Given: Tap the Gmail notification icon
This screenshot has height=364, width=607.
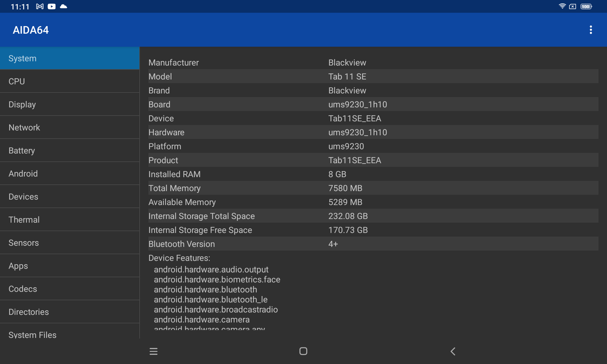Looking at the screenshot, I should tap(40, 6).
